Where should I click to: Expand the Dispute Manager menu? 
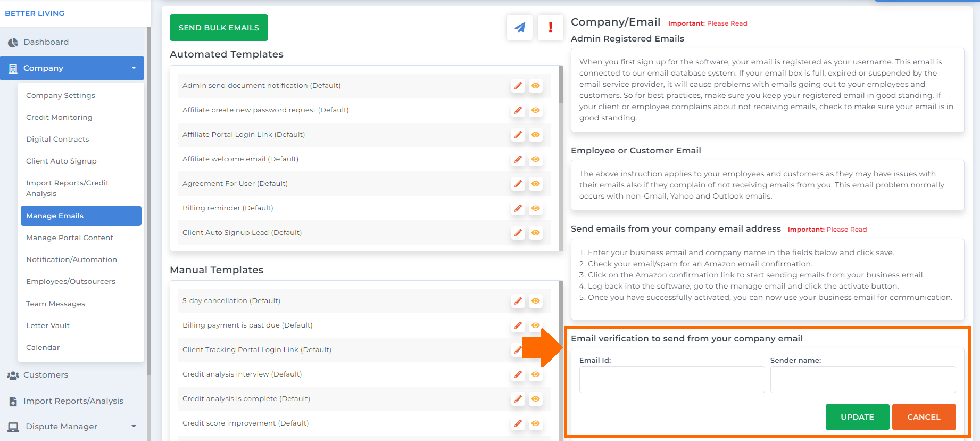pos(72,427)
